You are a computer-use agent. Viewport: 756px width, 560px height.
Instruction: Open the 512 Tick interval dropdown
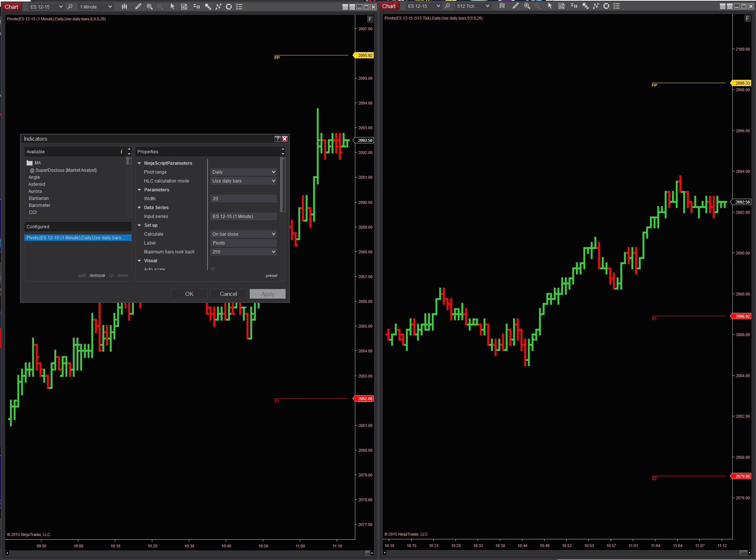tap(473, 6)
